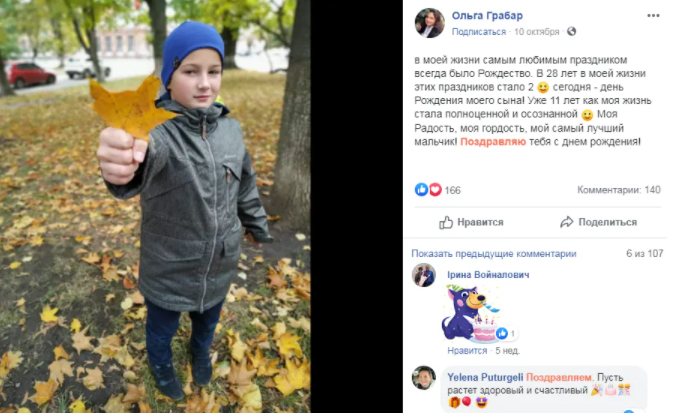The width and height of the screenshot is (674, 414).
Task: Click the thumbs-up icon beside Нравится
Action: coord(446,222)
